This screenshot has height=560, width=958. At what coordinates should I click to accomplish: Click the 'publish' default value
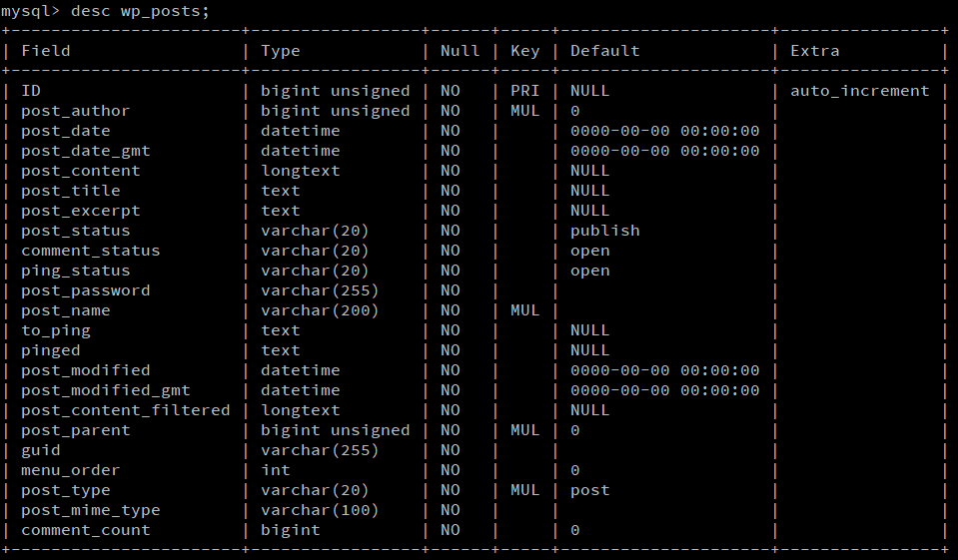point(605,231)
